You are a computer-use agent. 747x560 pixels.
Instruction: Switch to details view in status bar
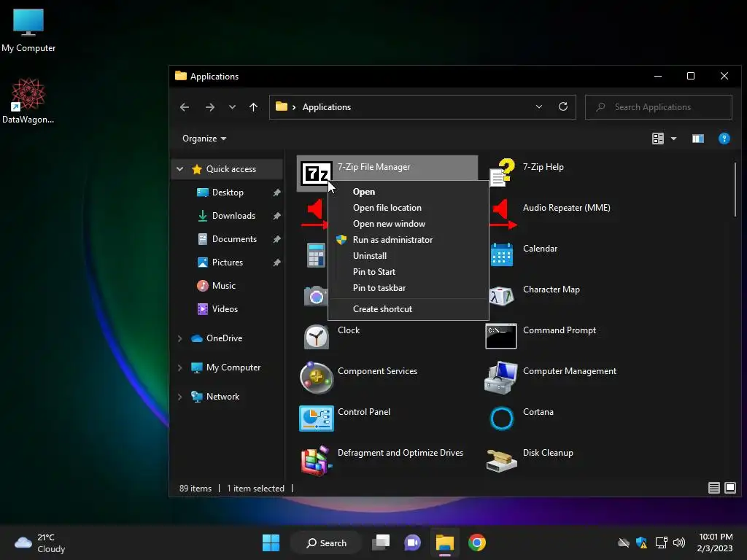click(713, 488)
